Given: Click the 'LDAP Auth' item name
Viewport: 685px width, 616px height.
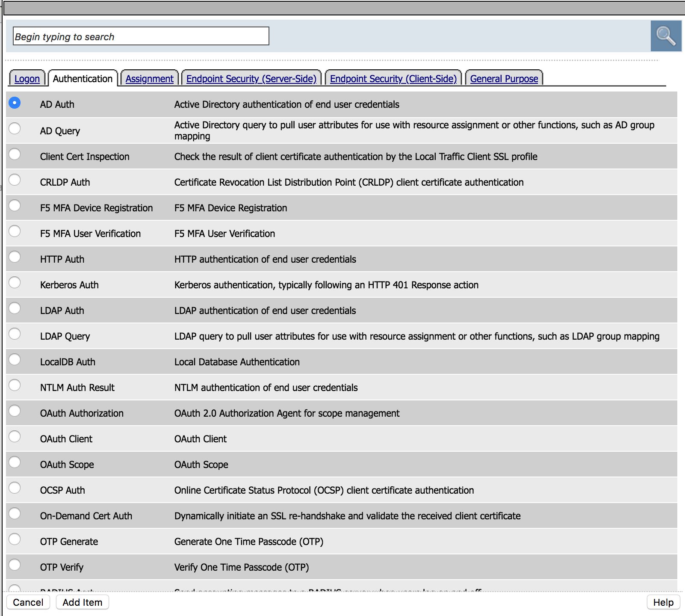Looking at the screenshot, I should [x=62, y=311].
